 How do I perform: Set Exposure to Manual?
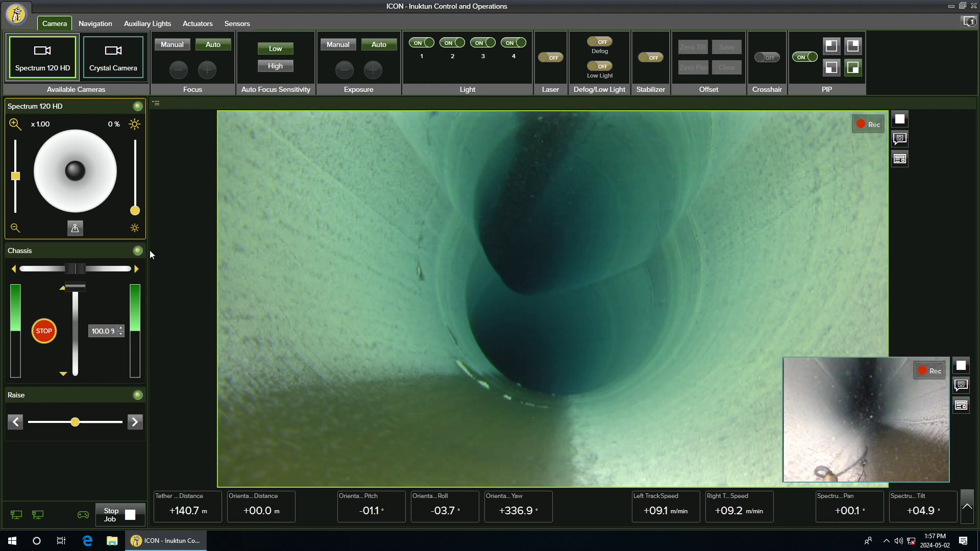338,44
